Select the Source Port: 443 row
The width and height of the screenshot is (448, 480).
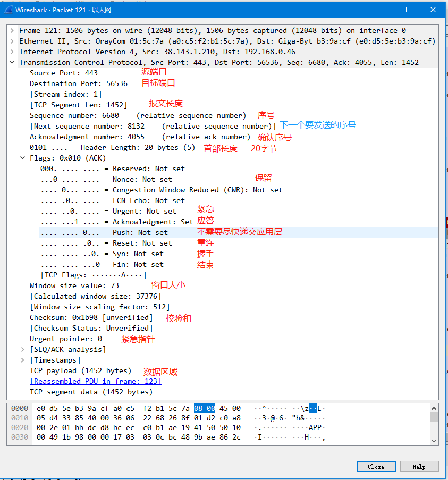(x=64, y=73)
